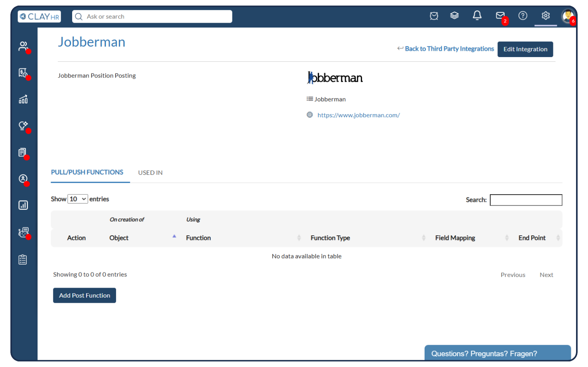
Task: Go back to Third Party Integrations
Action: (446, 49)
